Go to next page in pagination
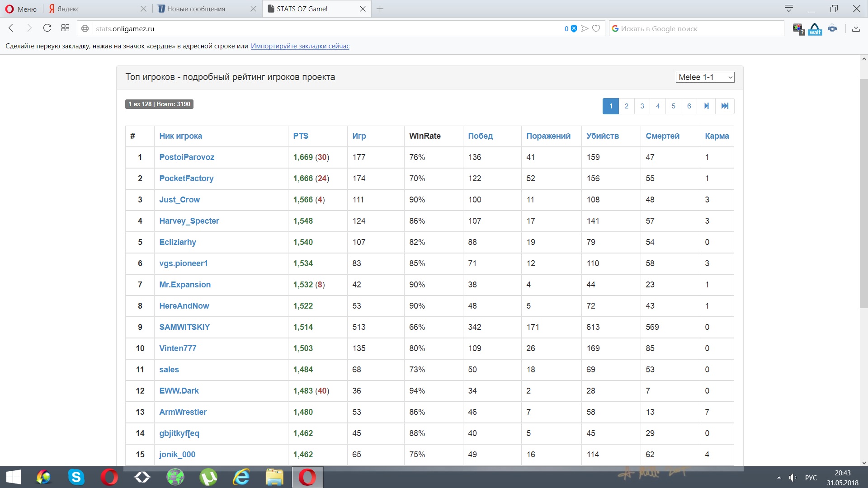The width and height of the screenshot is (868, 488). 706,106
